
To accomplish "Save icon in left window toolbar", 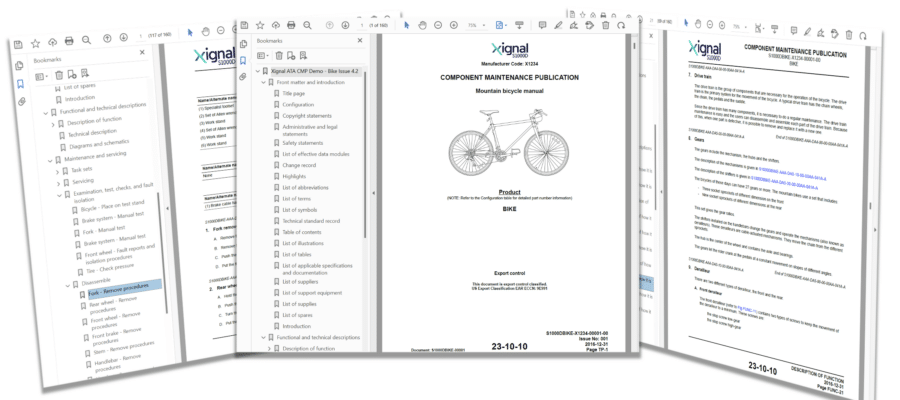I will [17, 44].
